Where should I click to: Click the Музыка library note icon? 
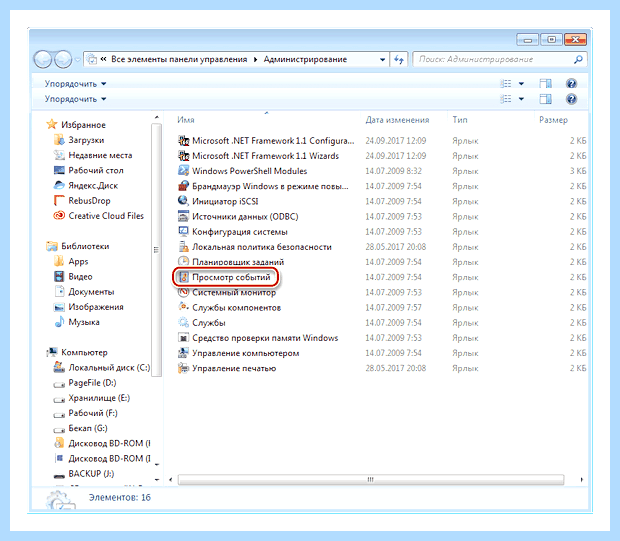(x=59, y=322)
